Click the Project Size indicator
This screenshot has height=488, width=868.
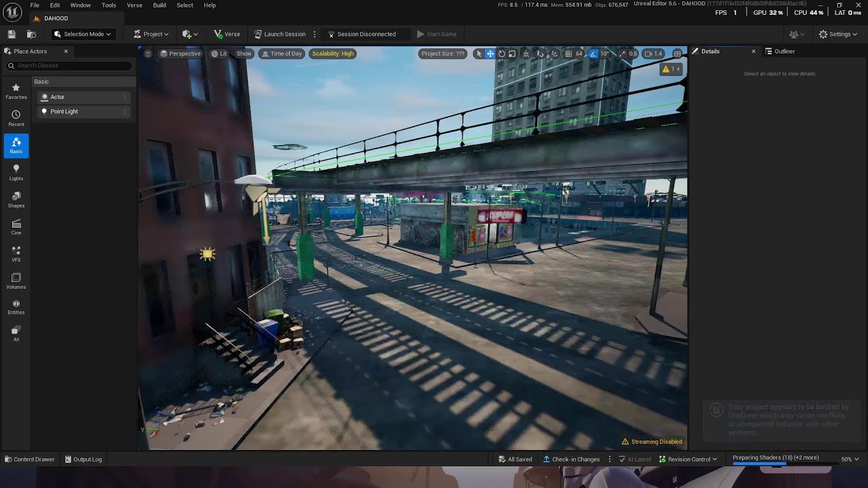pyautogui.click(x=443, y=54)
